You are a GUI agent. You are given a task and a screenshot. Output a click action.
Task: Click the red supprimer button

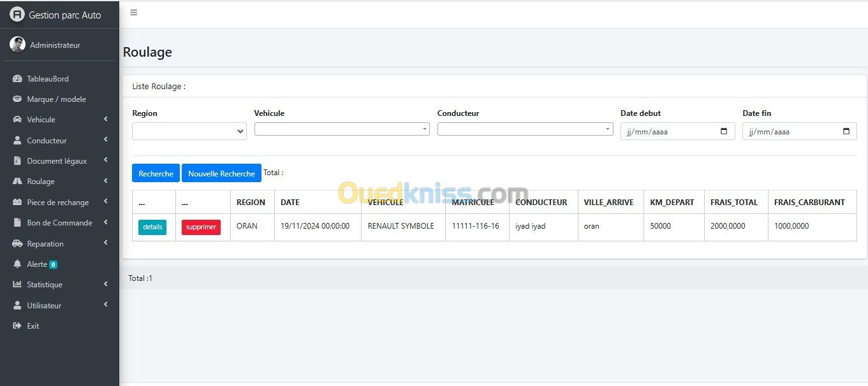(x=201, y=227)
